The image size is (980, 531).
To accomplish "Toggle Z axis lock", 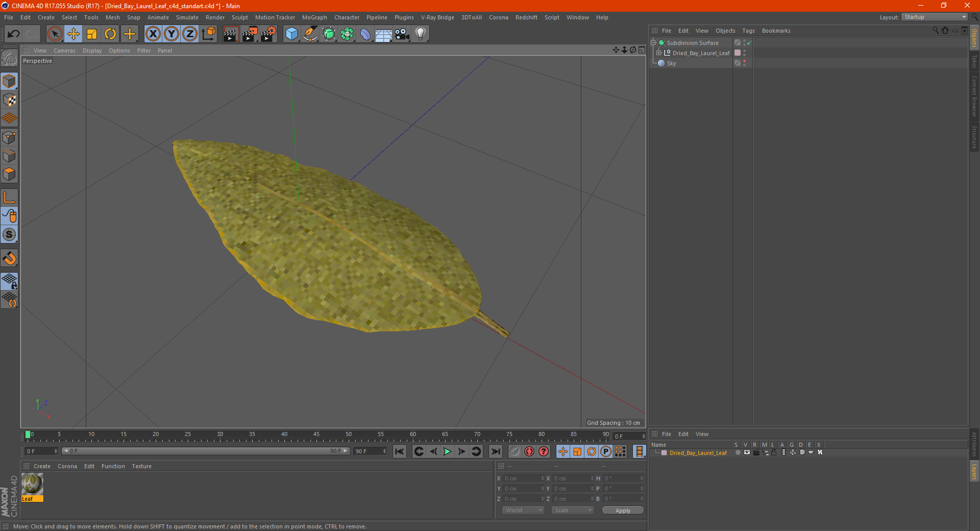I will 189,34.
